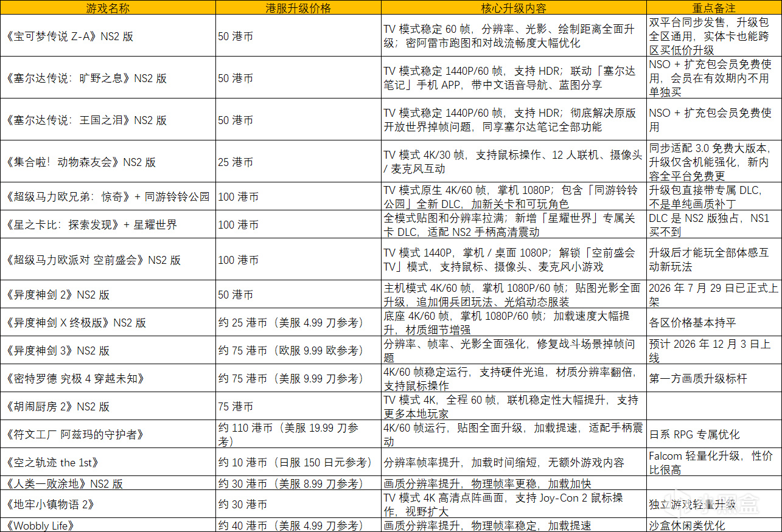
Task: Click the remark "升级包直接带专属 DLC，不是单纯画质补丁"
Action: tap(714, 196)
